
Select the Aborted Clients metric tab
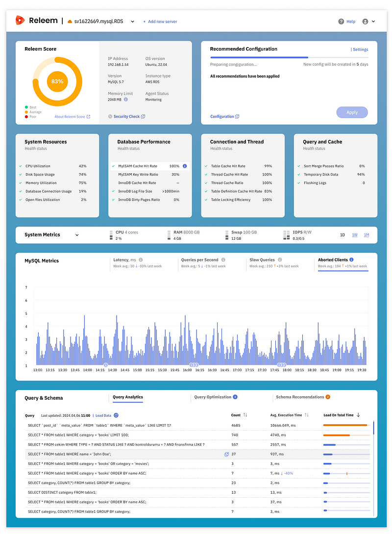(x=343, y=263)
